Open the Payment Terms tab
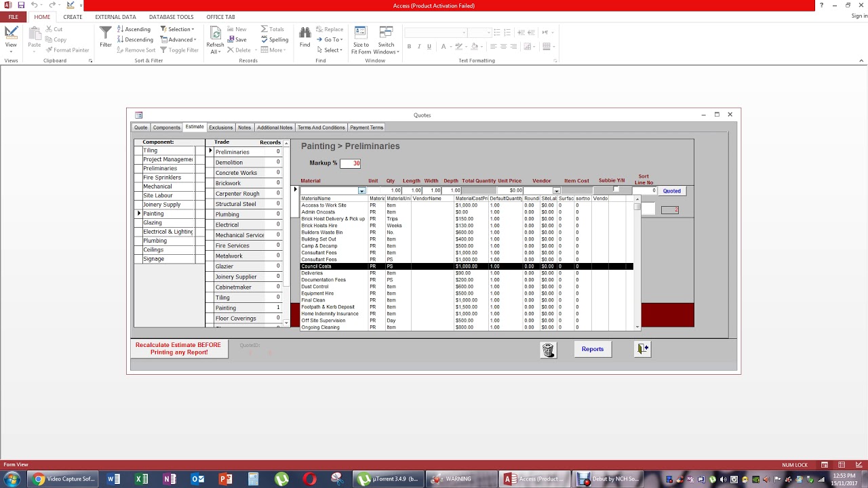This screenshot has width=868, height=488. (x=366, y=127)
